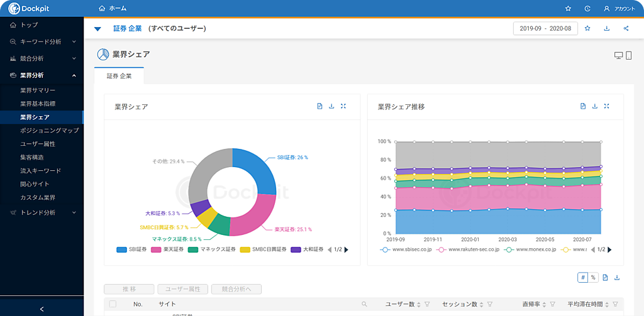Switch to mobile device view icon
Viewport: 644px width, 316px height.
(628, 55)
